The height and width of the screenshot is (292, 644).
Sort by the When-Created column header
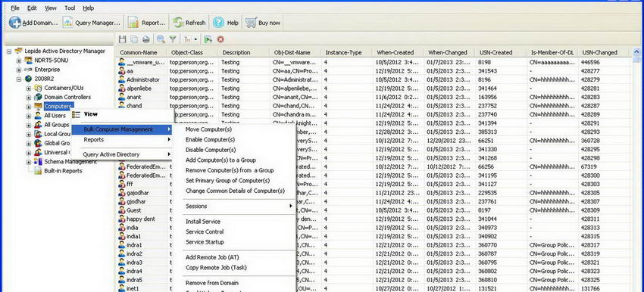point(398,52)
